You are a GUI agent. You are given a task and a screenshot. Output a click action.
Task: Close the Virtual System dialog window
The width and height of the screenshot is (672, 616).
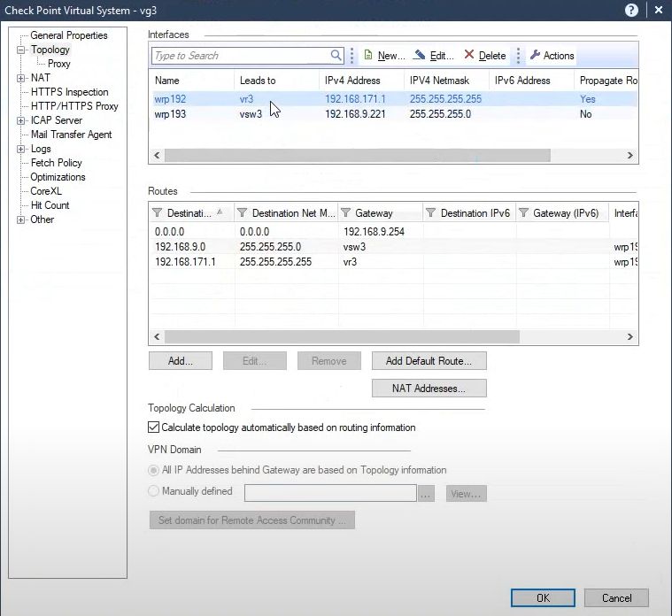pos(659,10)
